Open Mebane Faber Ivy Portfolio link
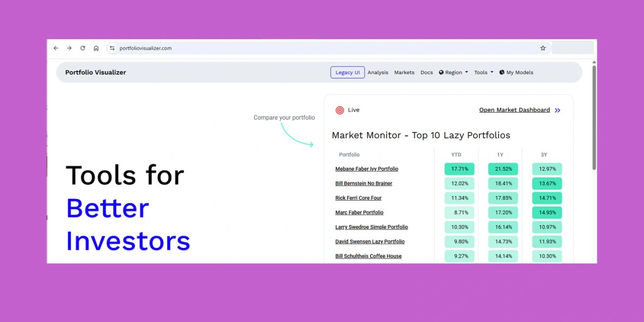Screen dimensions: 644x322 click(x=367, y=169)
